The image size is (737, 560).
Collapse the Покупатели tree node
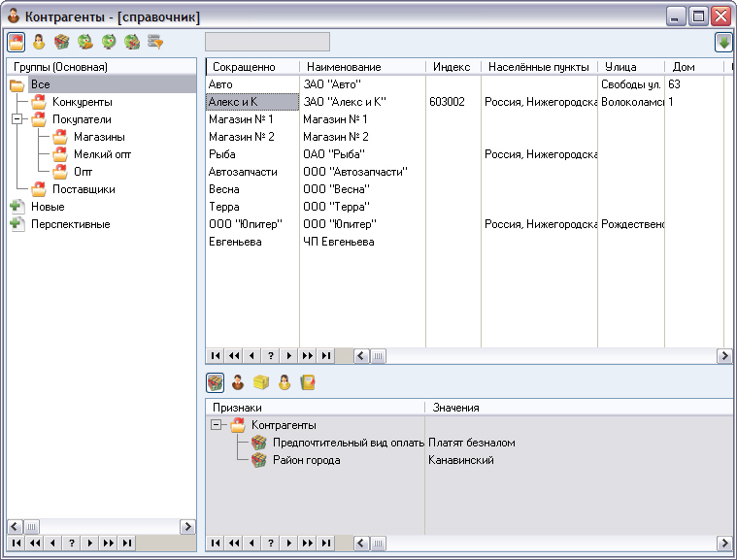17,119
